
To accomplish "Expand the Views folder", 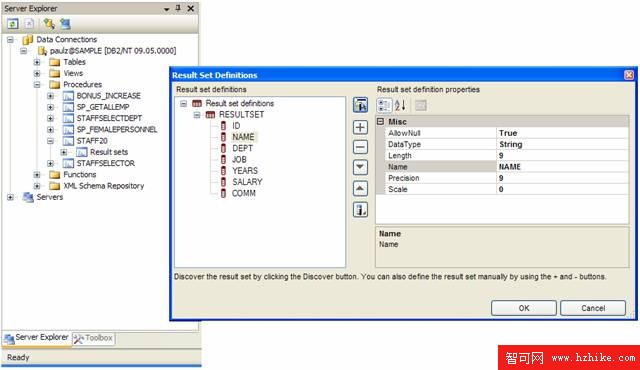I will [37, 73].
